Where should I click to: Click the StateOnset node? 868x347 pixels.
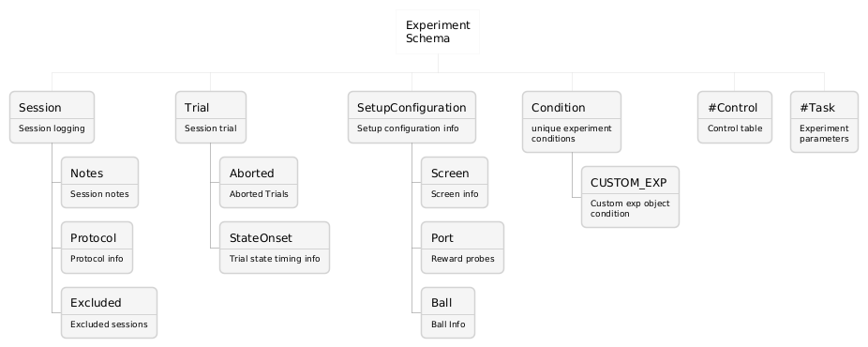coord(275,248)
